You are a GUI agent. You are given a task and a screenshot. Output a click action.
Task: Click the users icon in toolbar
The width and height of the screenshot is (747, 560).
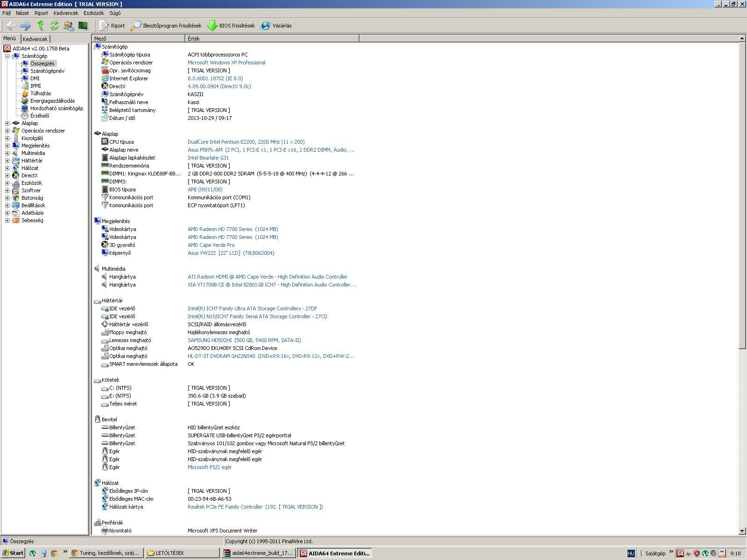[x=69, y=26]
